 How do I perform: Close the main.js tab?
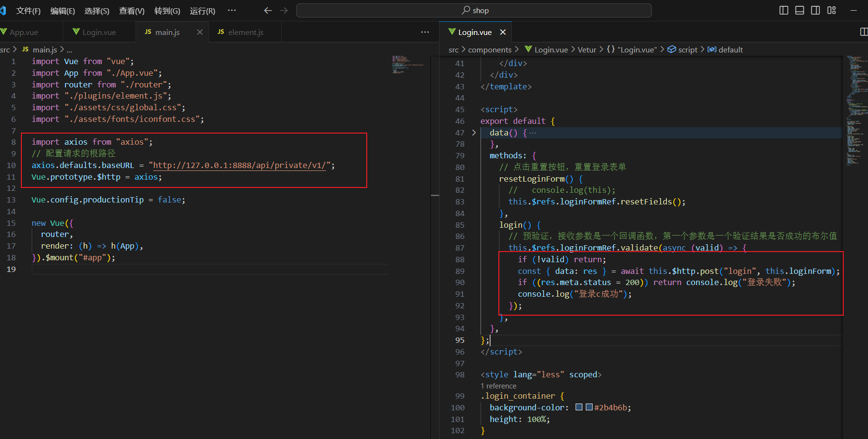(x=200, y=32)
